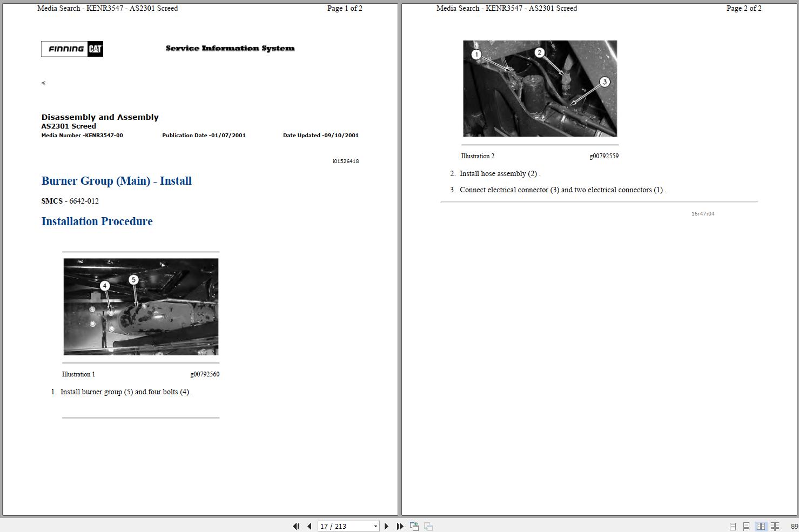Click the go-to-next-view icon
799x532 pixels.
(x=428, y=526)
